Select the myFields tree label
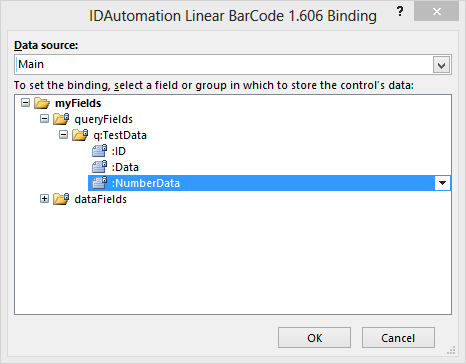This screenshot has width=466, height=364. coord(78,103)
